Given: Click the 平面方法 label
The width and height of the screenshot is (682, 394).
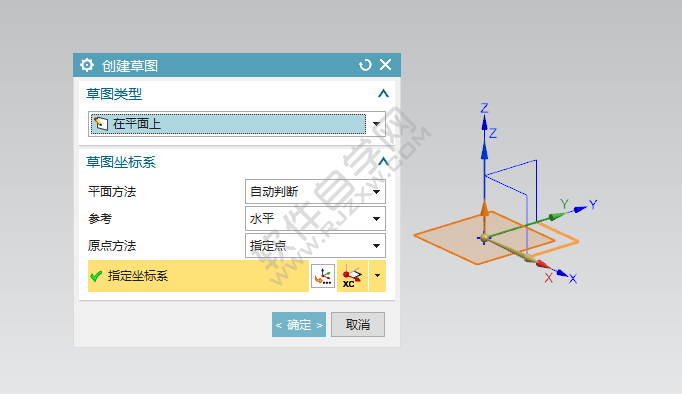Looking at the screenshot, I should point(112,192).
